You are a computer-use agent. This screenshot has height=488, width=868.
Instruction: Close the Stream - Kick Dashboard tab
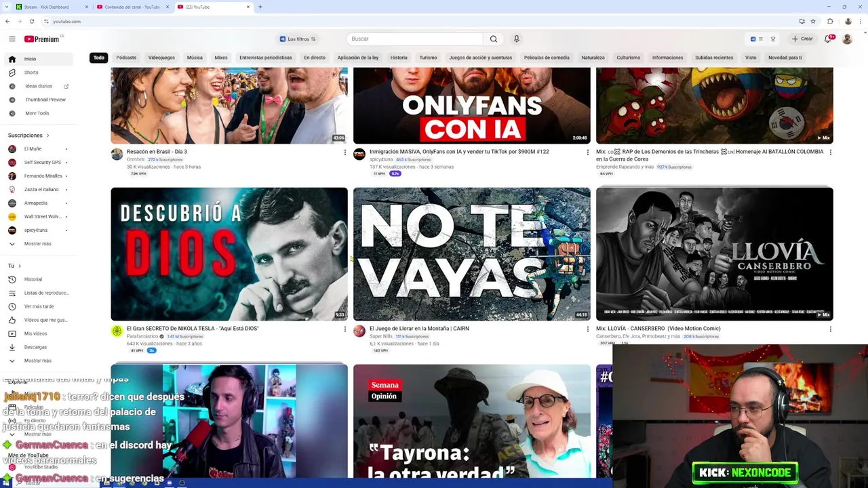tap(87, 7)
